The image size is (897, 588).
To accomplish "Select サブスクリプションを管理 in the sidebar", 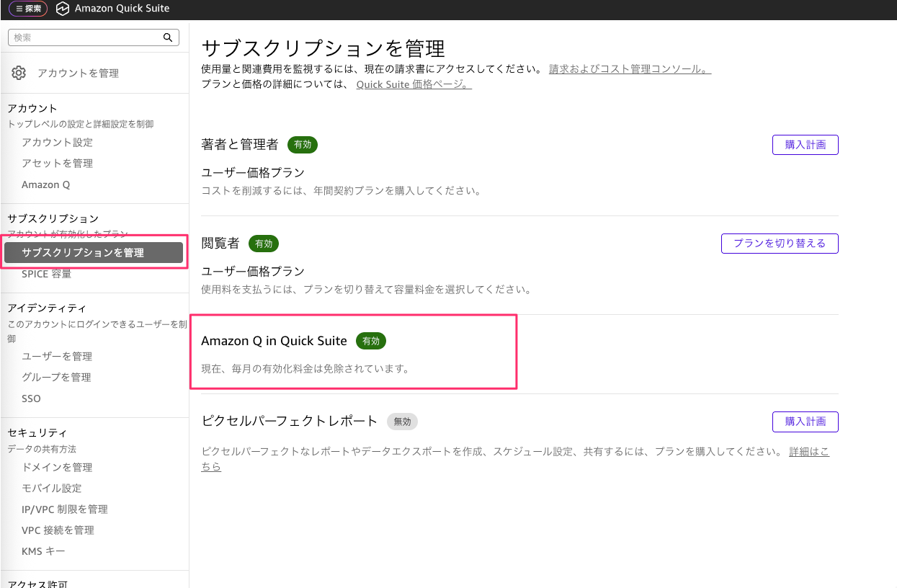I will pyautogui.click(x=83, y=253).
